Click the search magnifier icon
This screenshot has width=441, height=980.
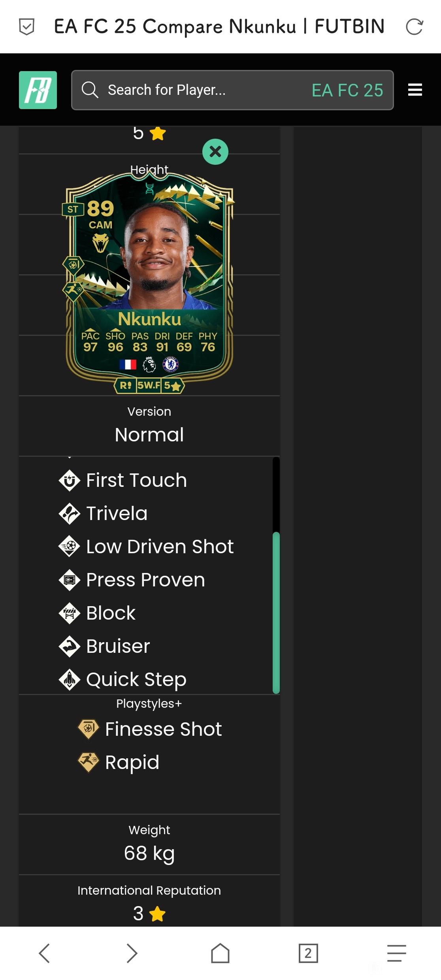90,90
